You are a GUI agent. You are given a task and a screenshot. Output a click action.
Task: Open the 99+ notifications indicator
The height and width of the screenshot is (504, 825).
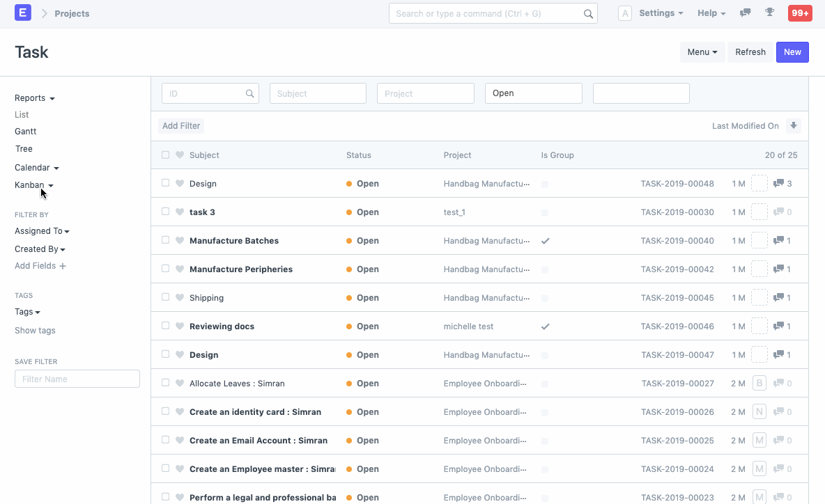pyautogui.click(x=800, y=12)
